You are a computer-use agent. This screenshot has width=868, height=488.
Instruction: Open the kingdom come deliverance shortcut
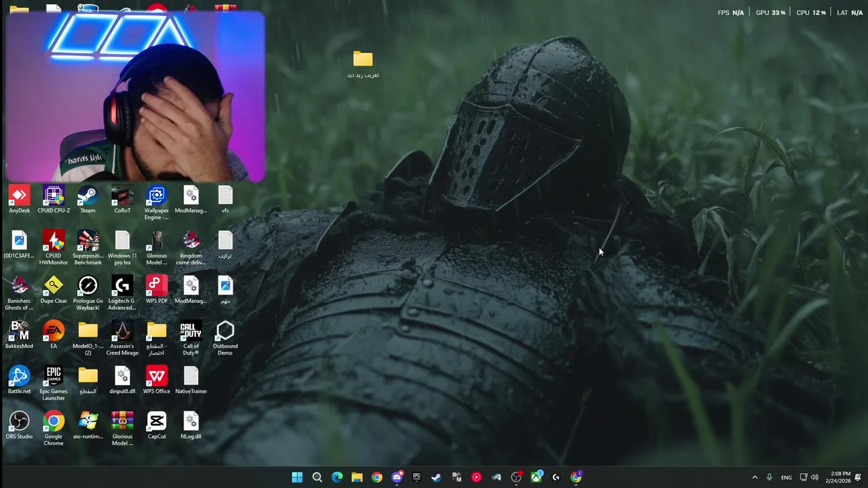tap(191, 248)
